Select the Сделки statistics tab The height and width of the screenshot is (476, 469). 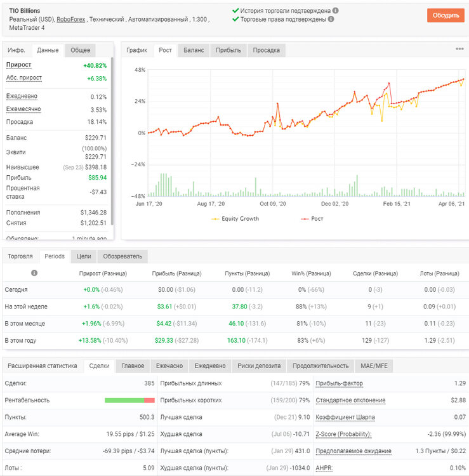point(99,366)
